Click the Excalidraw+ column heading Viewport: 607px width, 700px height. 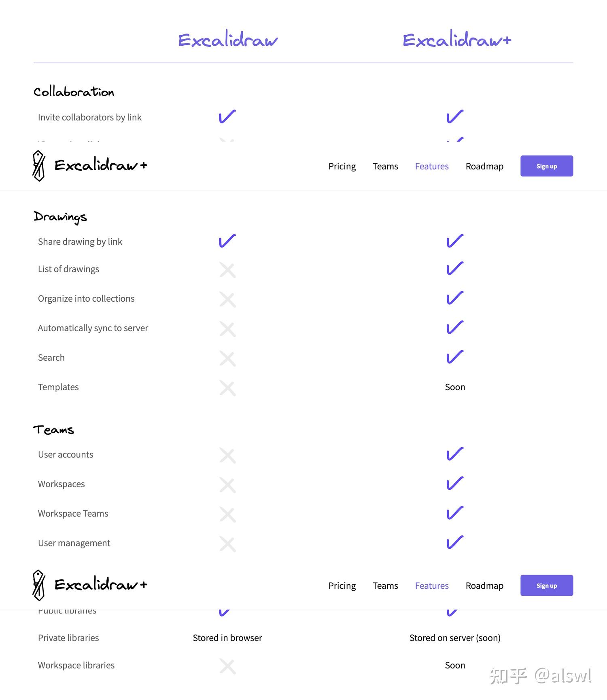click(x=457, y=40)
